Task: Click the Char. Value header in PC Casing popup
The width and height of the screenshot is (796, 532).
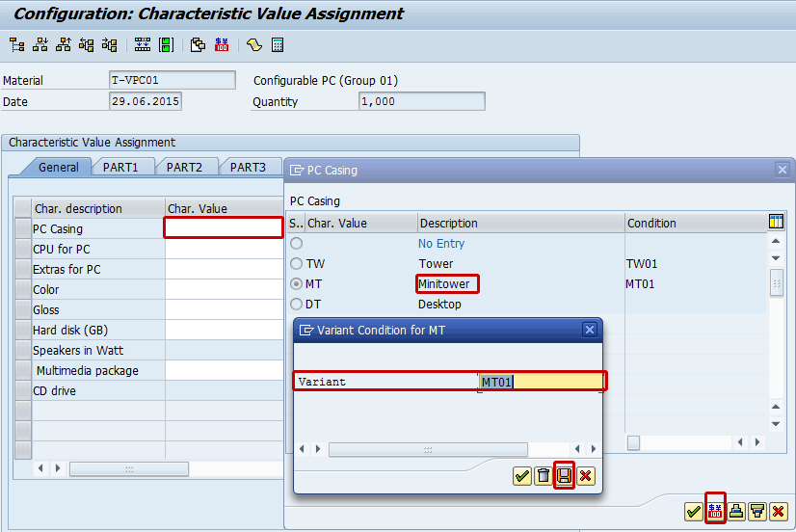Action: coord(361,224)
